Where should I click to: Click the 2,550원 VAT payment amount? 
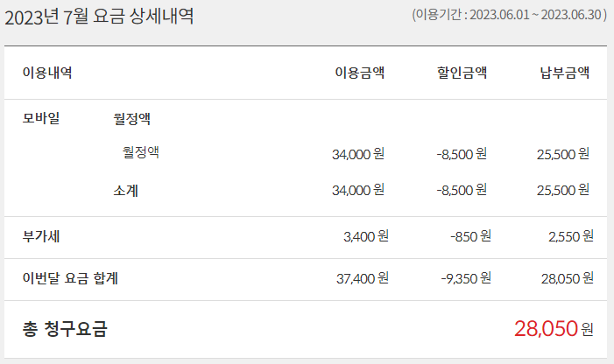570,235
